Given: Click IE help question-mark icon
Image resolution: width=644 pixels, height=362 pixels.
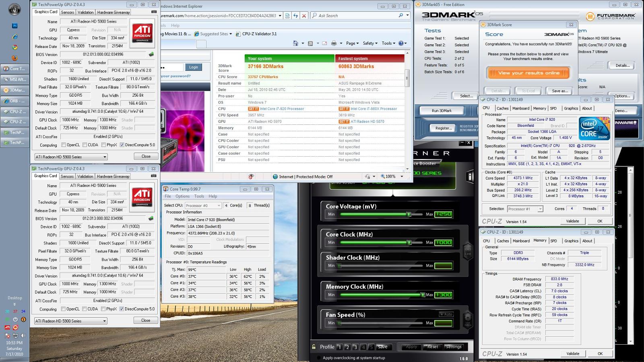Looking at the screenshot, I should click(401, 43).
